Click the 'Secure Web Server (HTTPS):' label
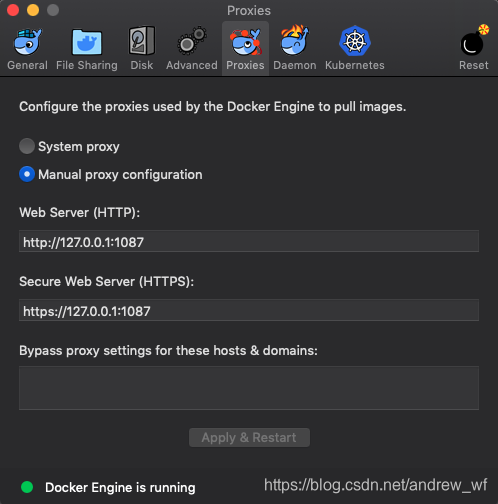The width and height of the screenshot is (498, 504). pos(107,282)
